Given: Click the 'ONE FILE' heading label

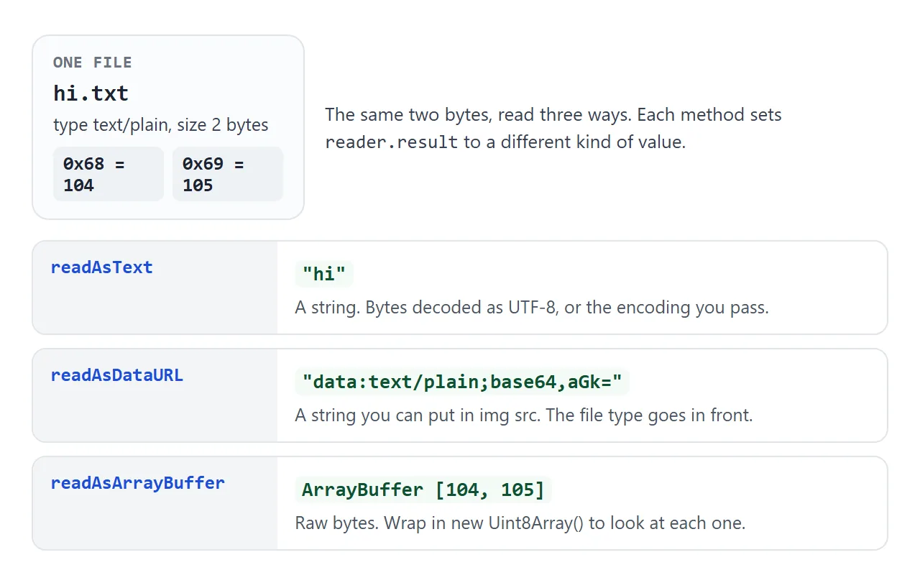Looking at the screenshot, I should 92,63.
